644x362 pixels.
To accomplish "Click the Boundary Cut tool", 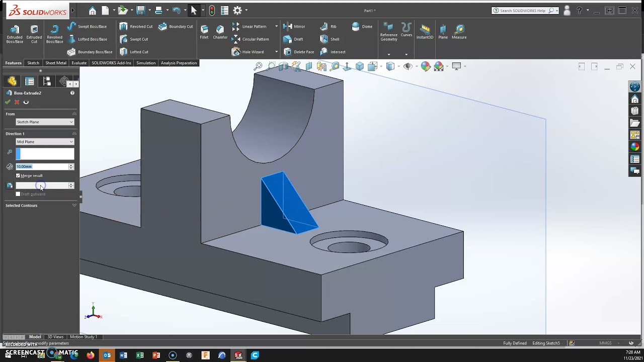I will click(176, 26).
